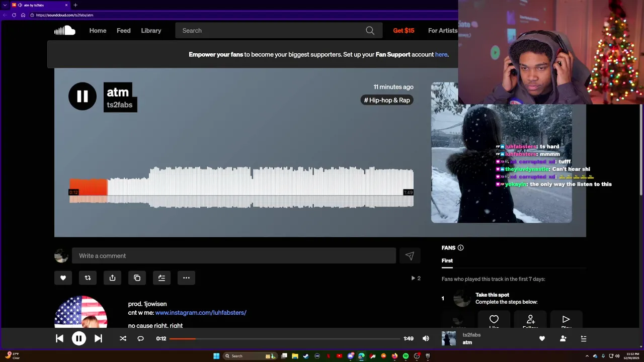Image resolution: width=644 pixels, height=362 pixels.
Task: Seek within the track waveform
Action: [x=242, y=187]
